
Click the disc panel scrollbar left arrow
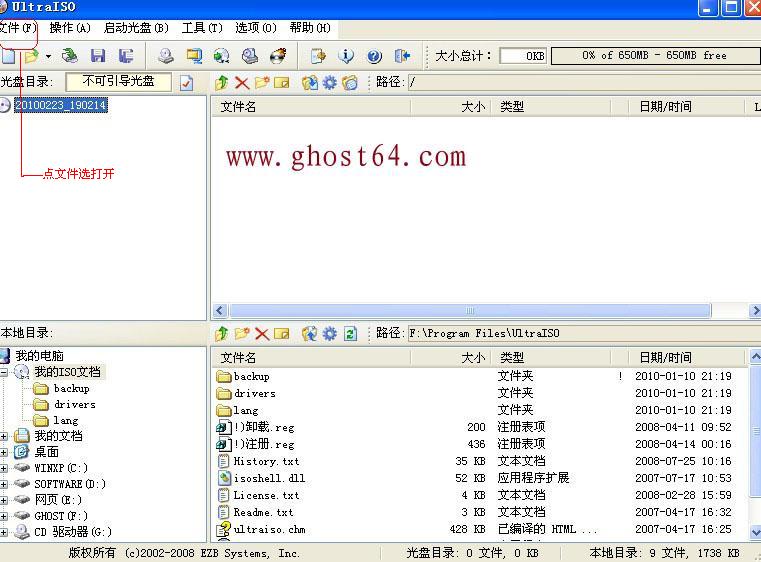220,311
